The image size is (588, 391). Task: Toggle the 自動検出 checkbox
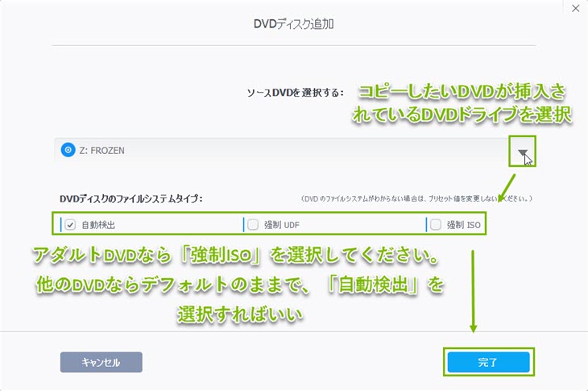70,225
